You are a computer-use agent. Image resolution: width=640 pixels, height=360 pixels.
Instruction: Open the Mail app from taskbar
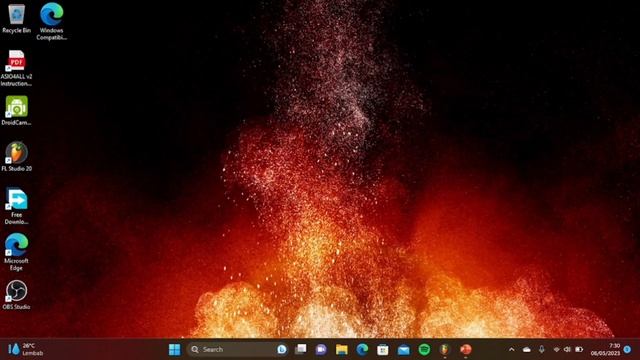click(x=404, y=349)
